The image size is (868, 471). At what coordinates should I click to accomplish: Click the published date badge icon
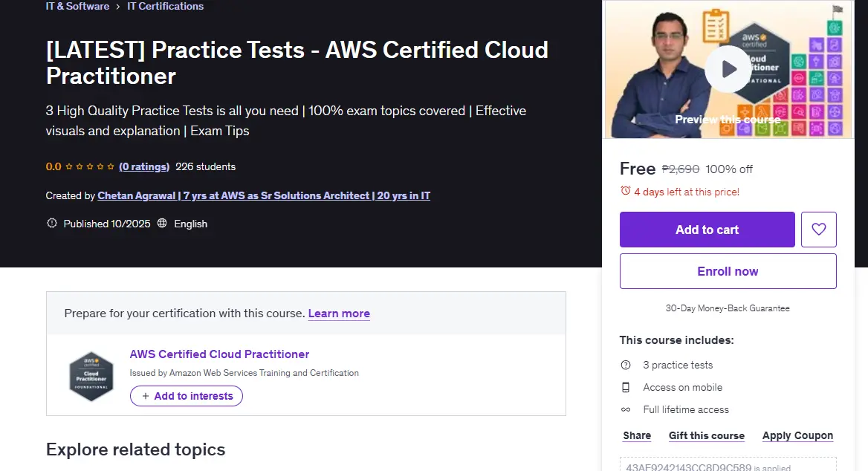click(x=52, y=223)
